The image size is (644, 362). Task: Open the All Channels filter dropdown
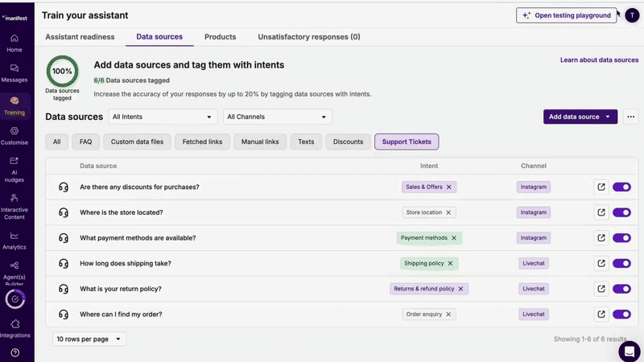click(x=277, y=117)
